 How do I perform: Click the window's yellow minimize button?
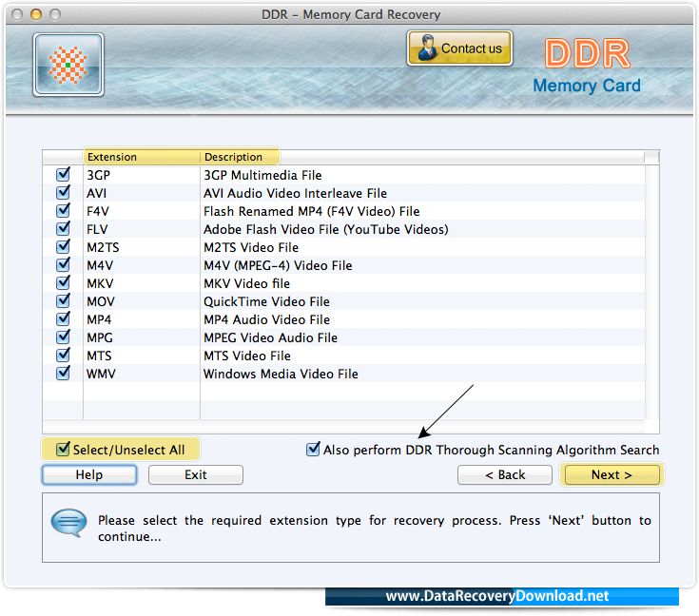tap(36, 14)
